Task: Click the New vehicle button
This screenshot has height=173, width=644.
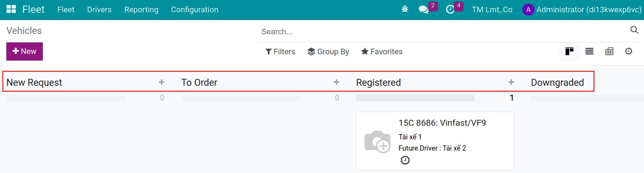Action: (25, 51)
